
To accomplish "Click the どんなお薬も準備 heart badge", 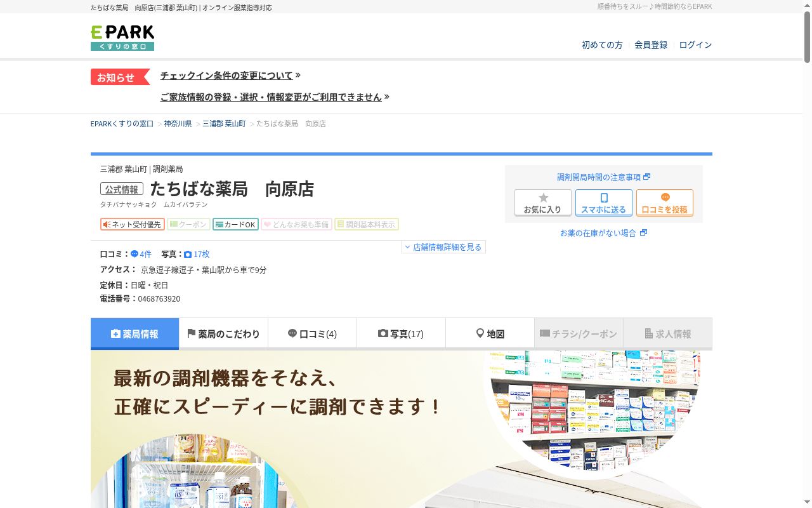I will pos(296,224).
